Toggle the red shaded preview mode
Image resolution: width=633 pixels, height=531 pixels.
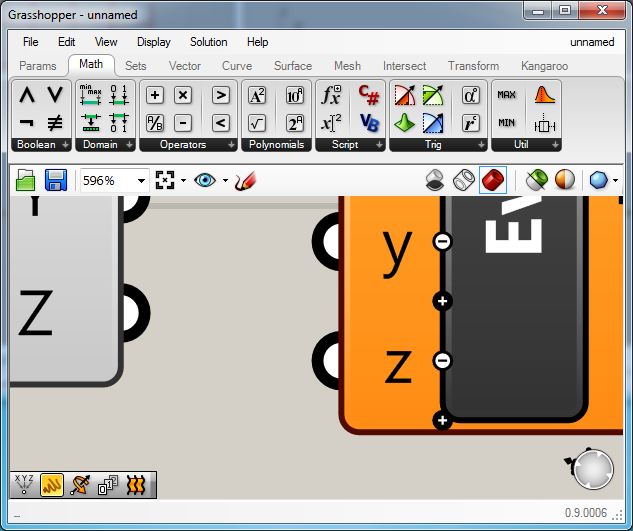click(x=493, y=180)
